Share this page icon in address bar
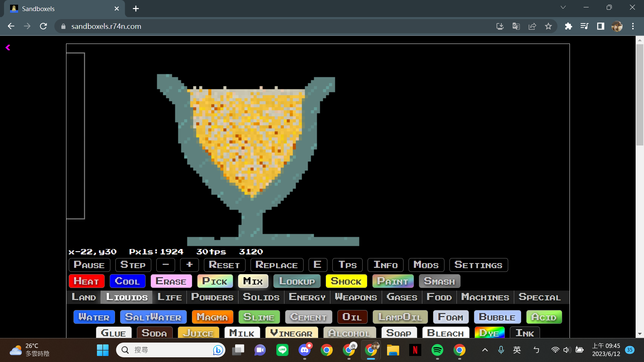The image size is (644, 362). click(x=532, y=26)
